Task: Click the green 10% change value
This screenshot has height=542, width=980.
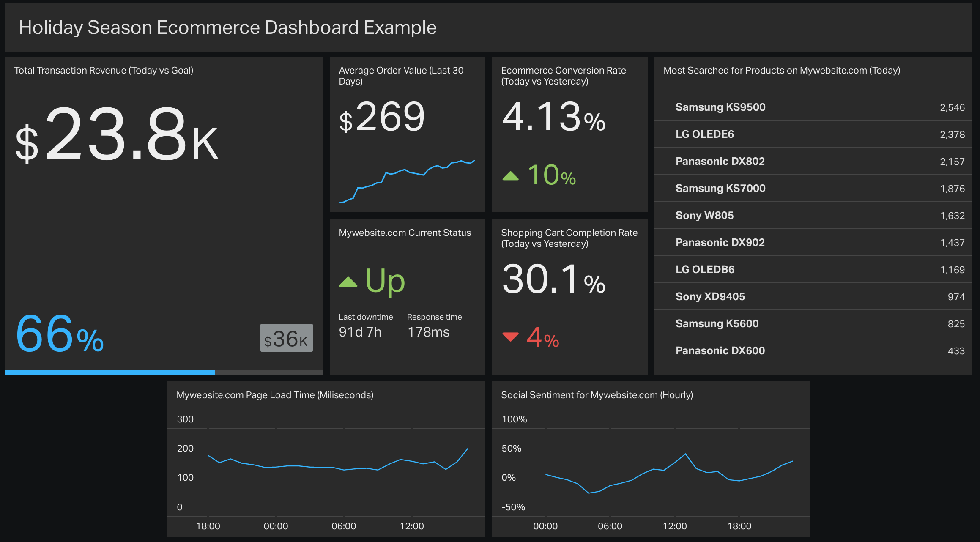Action: click(x=552, y=175)
